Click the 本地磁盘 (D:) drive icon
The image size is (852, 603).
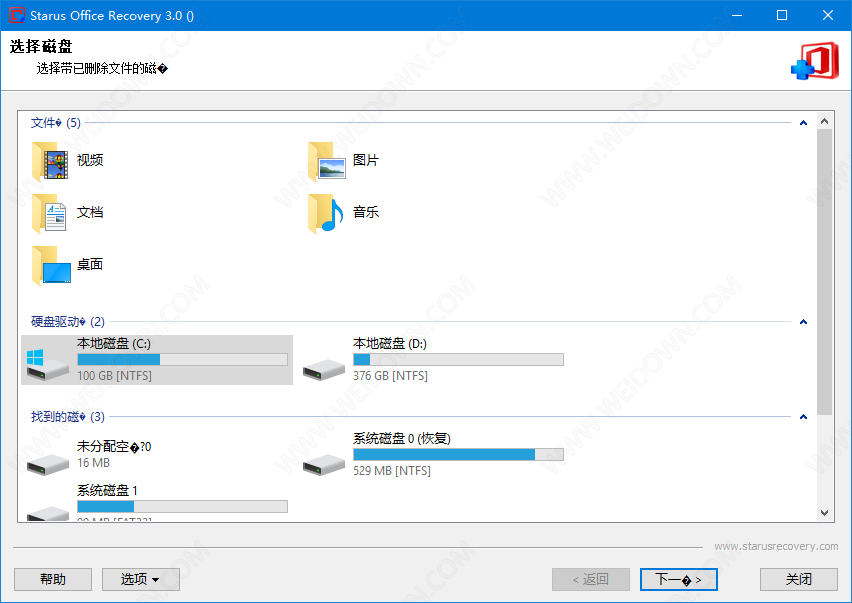click(x=324, y=369)
